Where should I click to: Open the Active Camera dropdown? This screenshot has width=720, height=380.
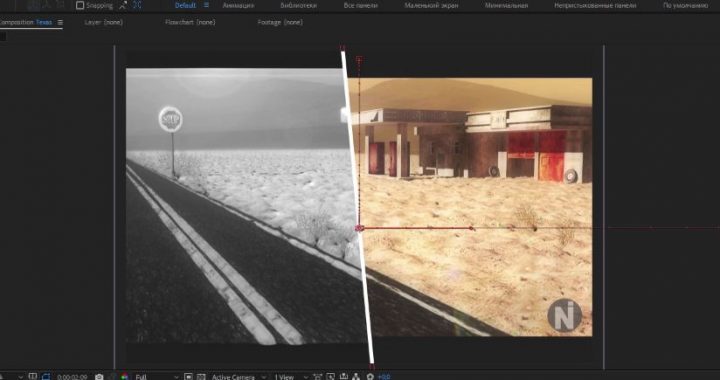click(x=239, y=377)
